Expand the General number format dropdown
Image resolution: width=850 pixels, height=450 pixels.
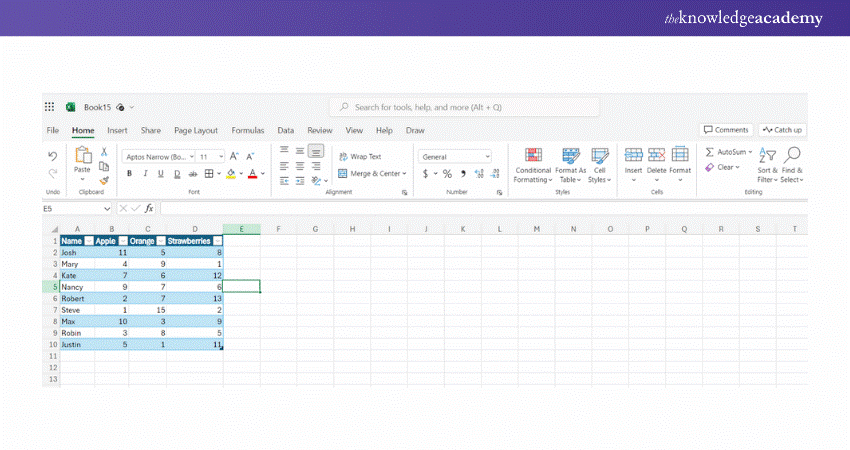tap(487, 157)
